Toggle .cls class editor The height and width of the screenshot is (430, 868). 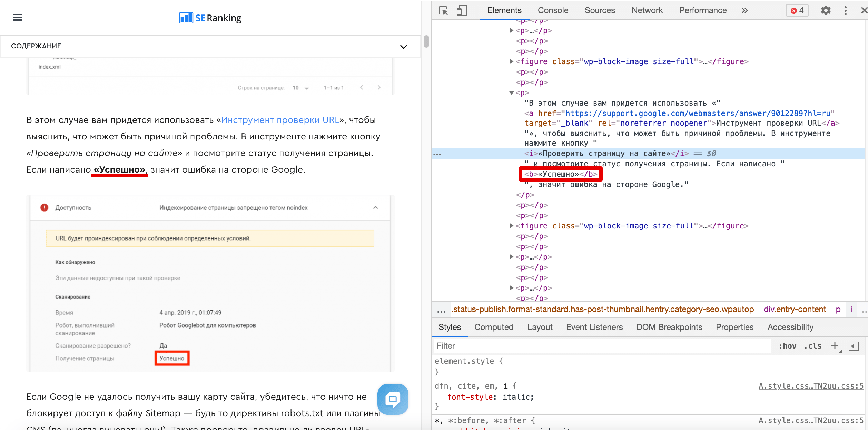(x=812, y=346)
